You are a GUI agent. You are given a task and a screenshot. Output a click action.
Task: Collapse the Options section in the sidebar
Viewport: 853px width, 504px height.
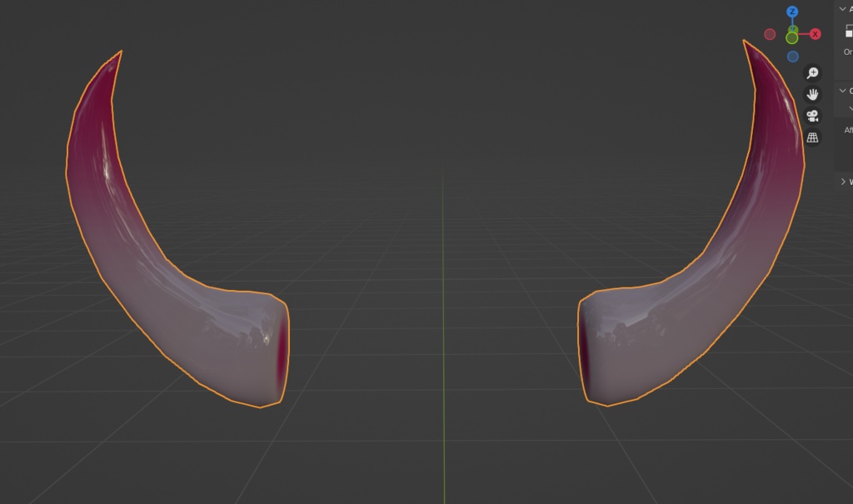pos(842,90)
